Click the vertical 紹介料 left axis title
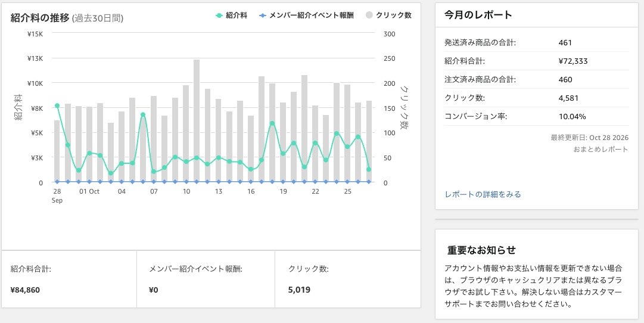 [18, 108]
